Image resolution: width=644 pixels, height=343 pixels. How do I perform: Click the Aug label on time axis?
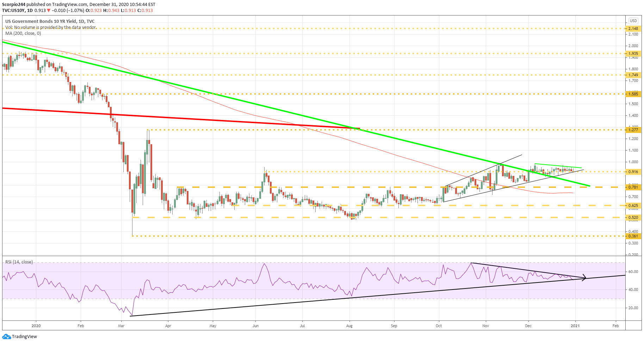click(349, 326)
